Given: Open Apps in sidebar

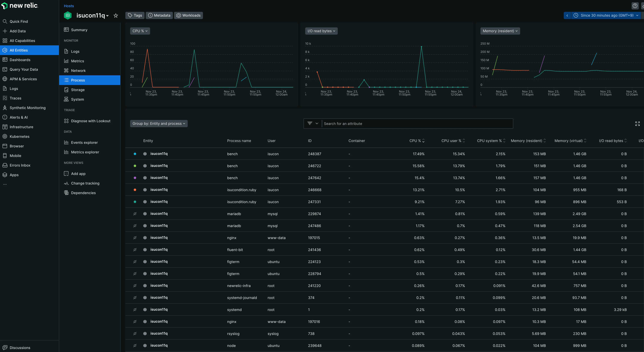Looking at the screenshot, I should point(14,175).
